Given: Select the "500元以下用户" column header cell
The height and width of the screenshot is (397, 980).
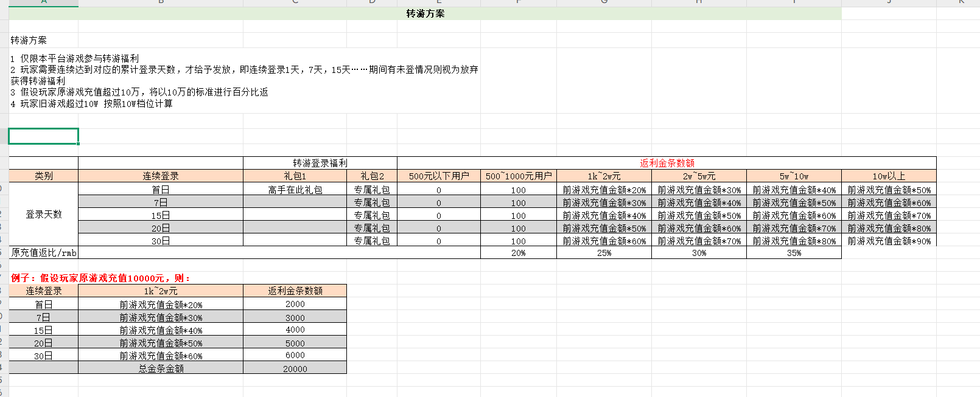Looking at the screenshot, I should coord(438,176).
